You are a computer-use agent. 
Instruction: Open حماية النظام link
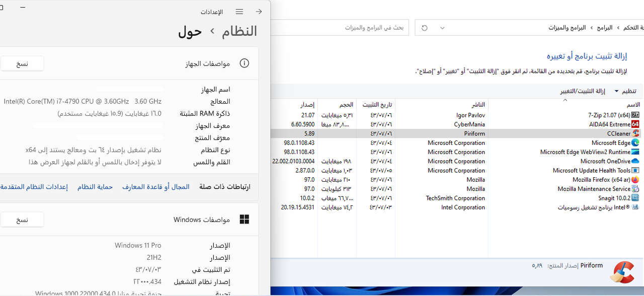95,187
